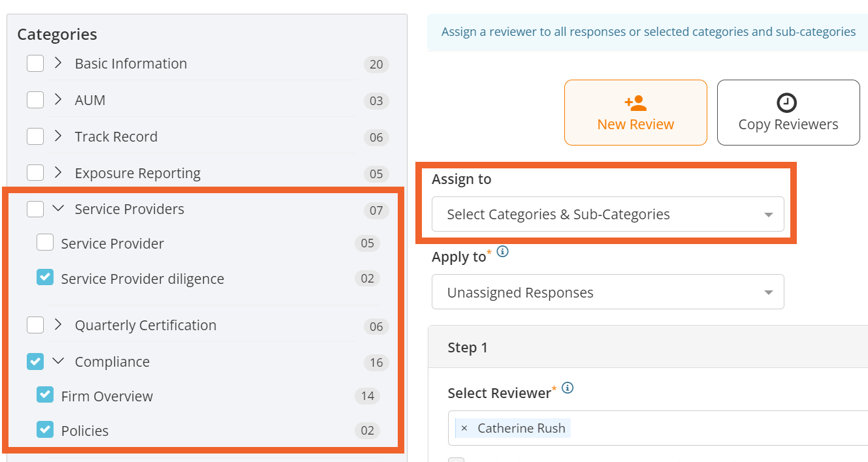Select the New Review button
The image size is (868, 462).
point(635,112)
